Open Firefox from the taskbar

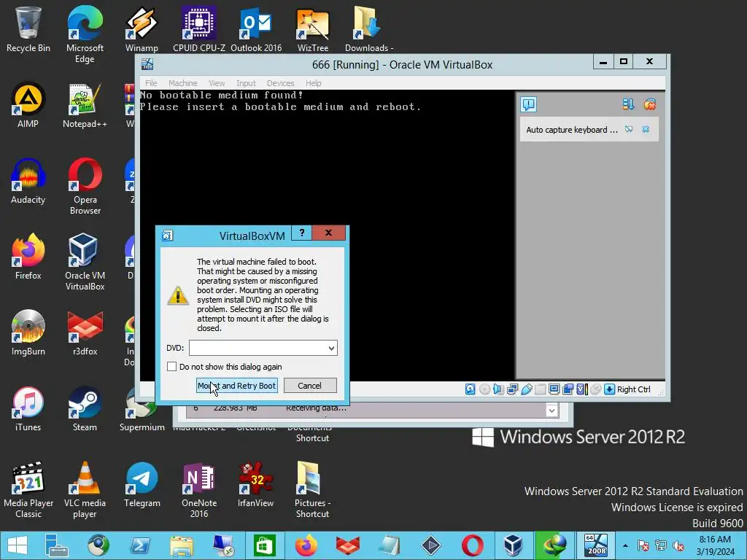point(306,545)
